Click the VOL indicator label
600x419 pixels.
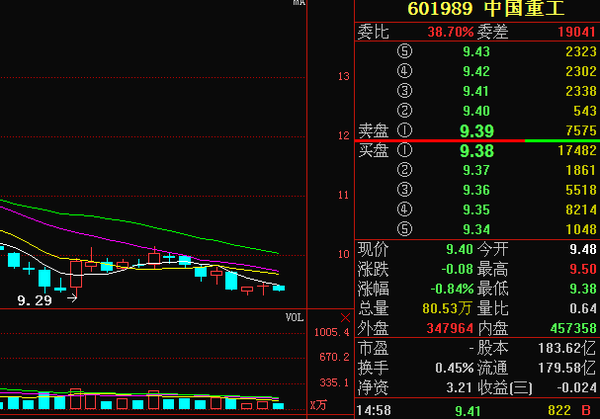(294, 317)
